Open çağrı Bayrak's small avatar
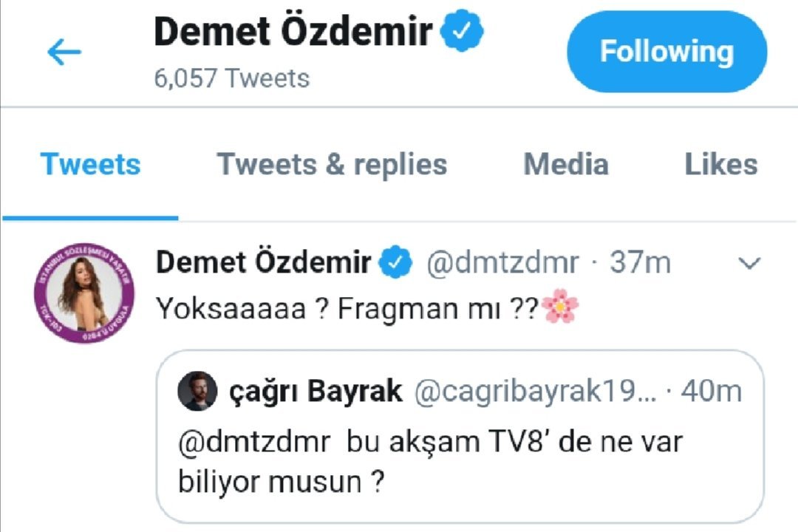Viewport: 798px width, 532px height. 197,391
